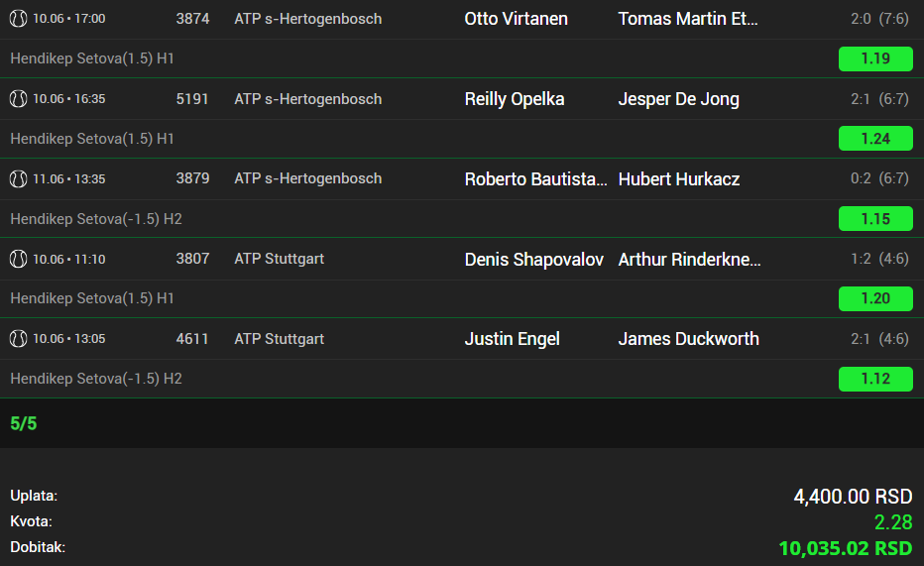This screenshot has height=566, width=924.
Task: Select the green 1.19 odds badge
Action: [875, 58]
